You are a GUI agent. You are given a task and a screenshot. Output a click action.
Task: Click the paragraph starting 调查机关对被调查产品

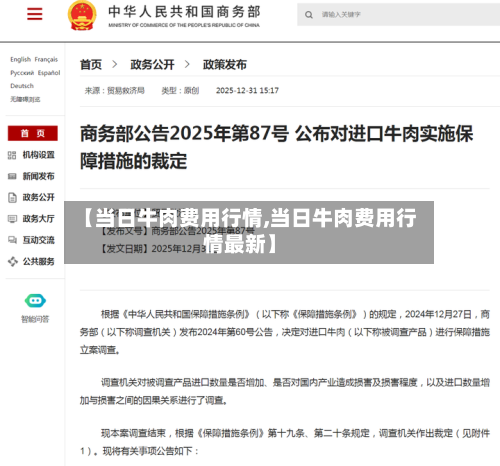[x=285, y=391]
